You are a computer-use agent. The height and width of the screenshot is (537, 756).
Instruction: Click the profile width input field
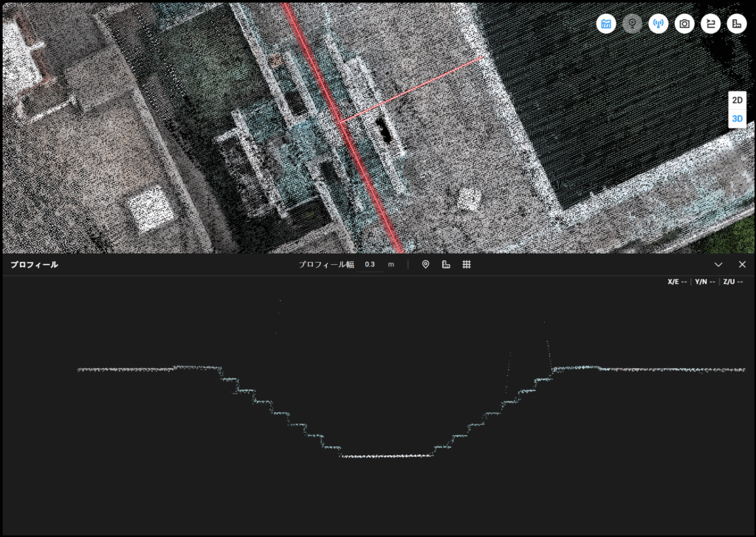(370, 265)
